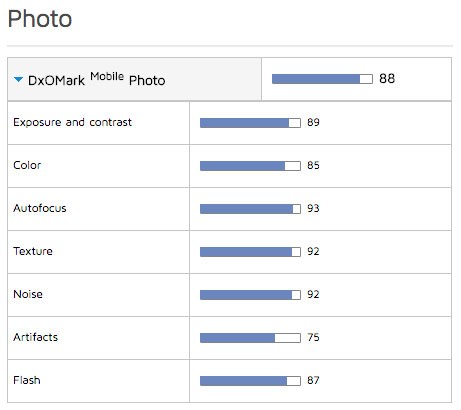The width and height of the screenshot is (461, 410).
Task: Click the Noise score bar
Action: [x=250, y=295]
